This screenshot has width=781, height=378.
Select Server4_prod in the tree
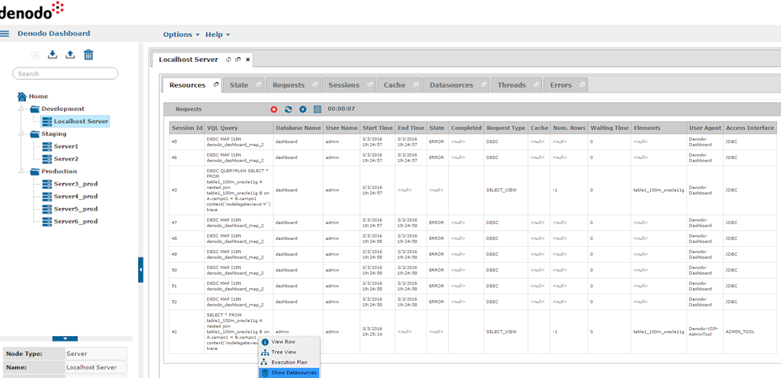[x=70, y=196]
